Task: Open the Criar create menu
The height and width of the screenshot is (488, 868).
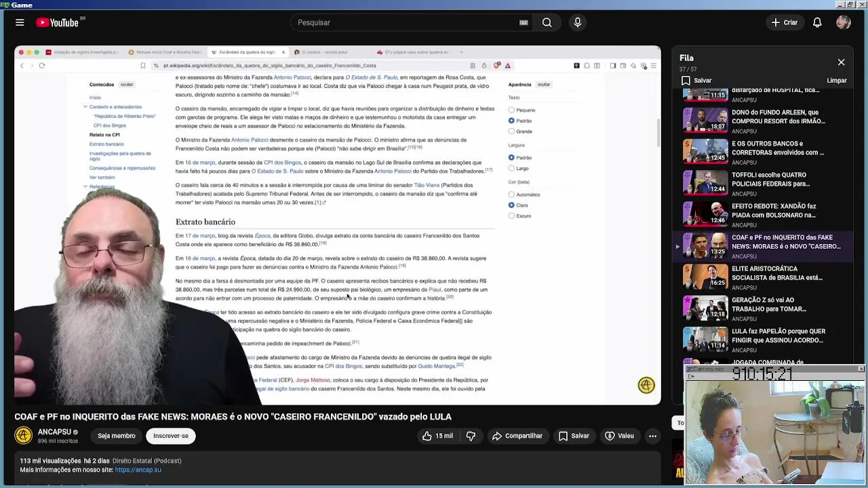Action: [784, 22]
